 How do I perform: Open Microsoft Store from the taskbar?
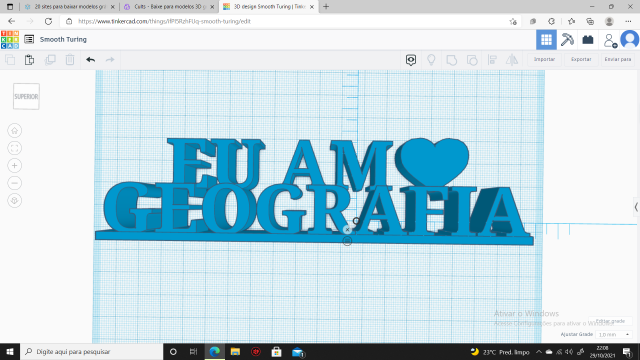(276, 351)
